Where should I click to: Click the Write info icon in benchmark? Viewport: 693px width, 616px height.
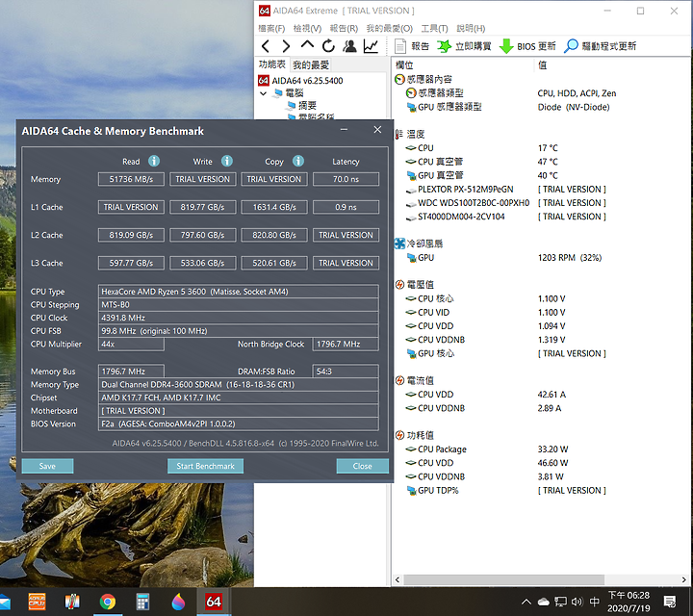click(227, 161)
